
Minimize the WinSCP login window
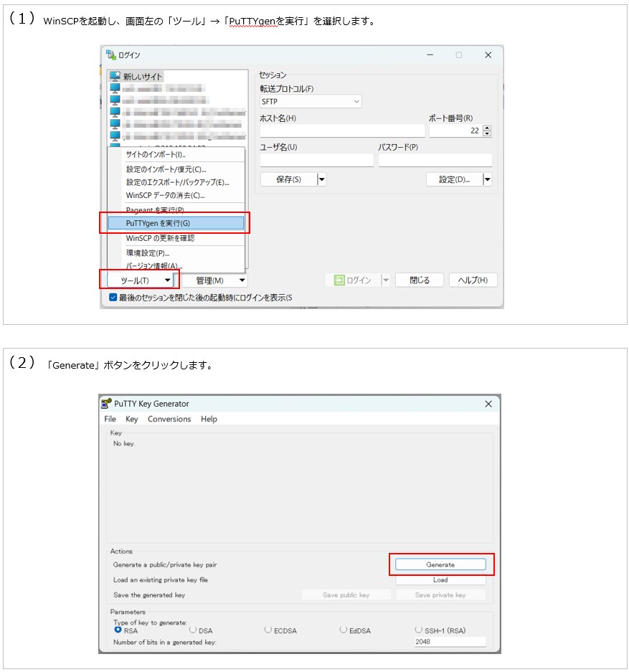pyautogui.click(x=430, y=55)
